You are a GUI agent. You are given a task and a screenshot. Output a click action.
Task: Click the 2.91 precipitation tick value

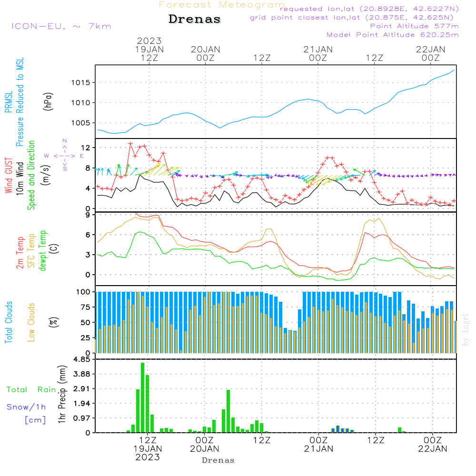click(82, 389)
